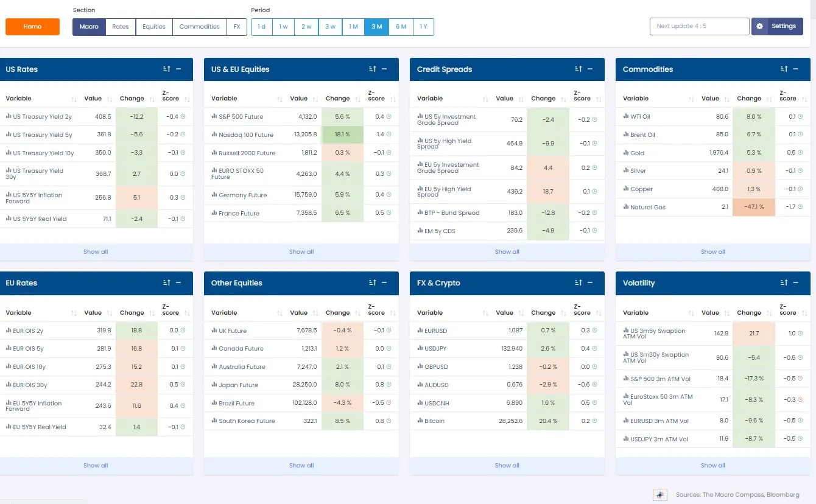Image resolution: width=816 pixels, height=504 pixels.
Task: Click the red clock icon for S&P 500 3m ATM Vol
Action: [x=800, y=379]
